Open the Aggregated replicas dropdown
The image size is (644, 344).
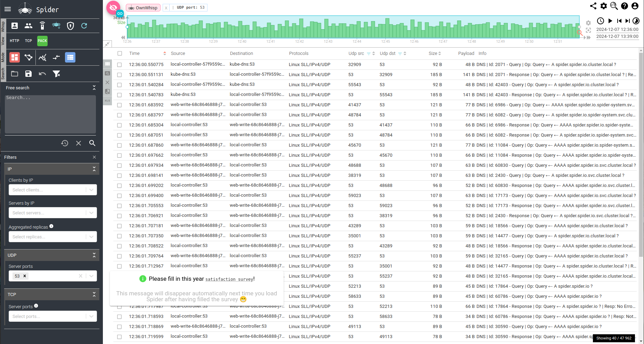click(x=52, y=237)
